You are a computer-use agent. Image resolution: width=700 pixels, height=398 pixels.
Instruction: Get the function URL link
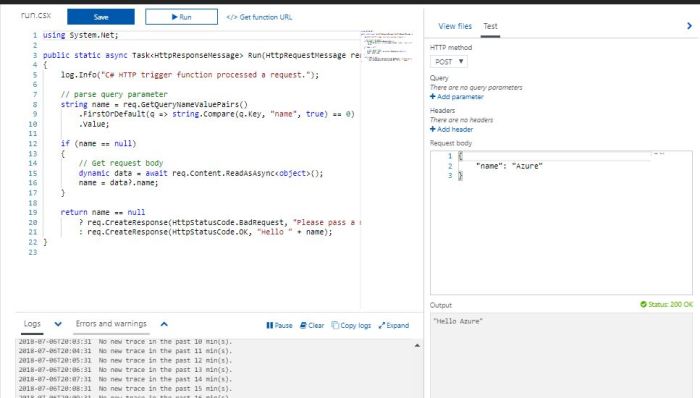pyautogui.click(x=259, y=17)
